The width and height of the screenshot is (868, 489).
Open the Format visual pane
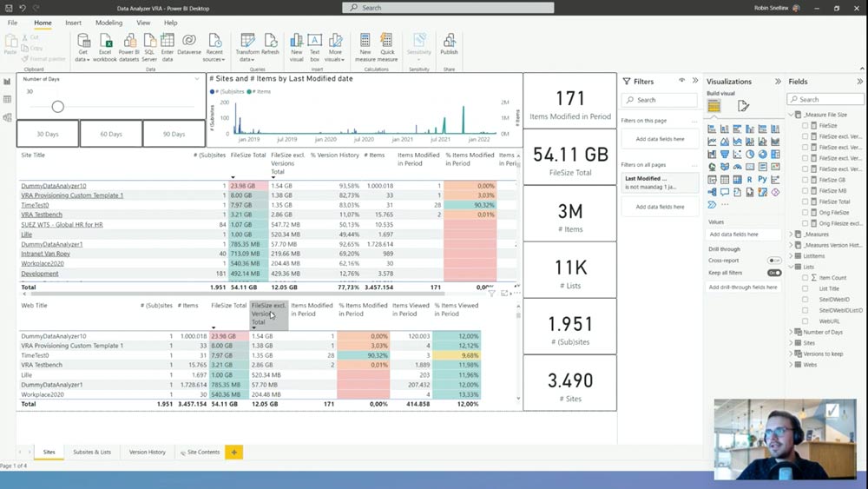743,106
